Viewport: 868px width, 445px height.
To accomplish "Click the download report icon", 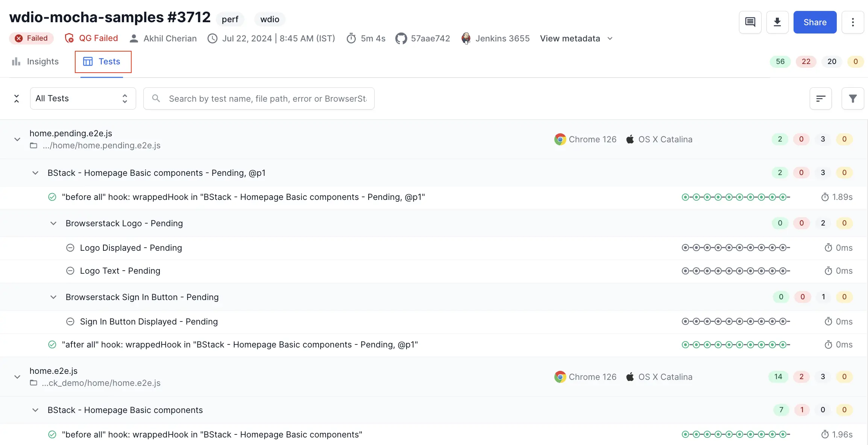I will point(777,22).
